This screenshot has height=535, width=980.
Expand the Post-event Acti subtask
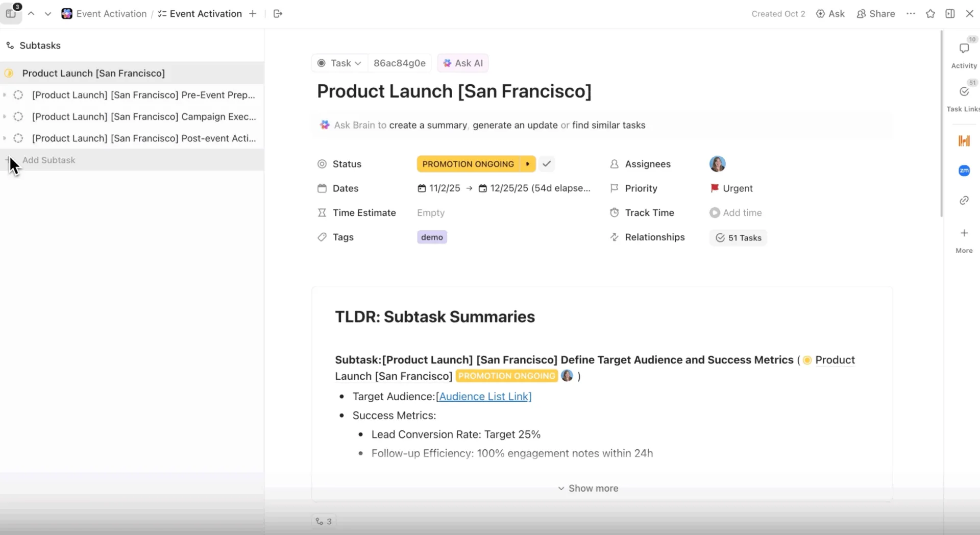tap(5, 138)
